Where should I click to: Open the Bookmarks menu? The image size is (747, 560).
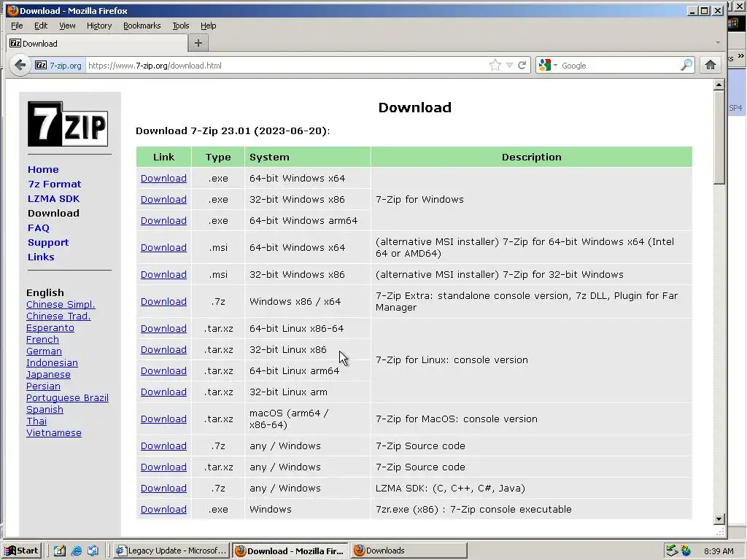142,26
